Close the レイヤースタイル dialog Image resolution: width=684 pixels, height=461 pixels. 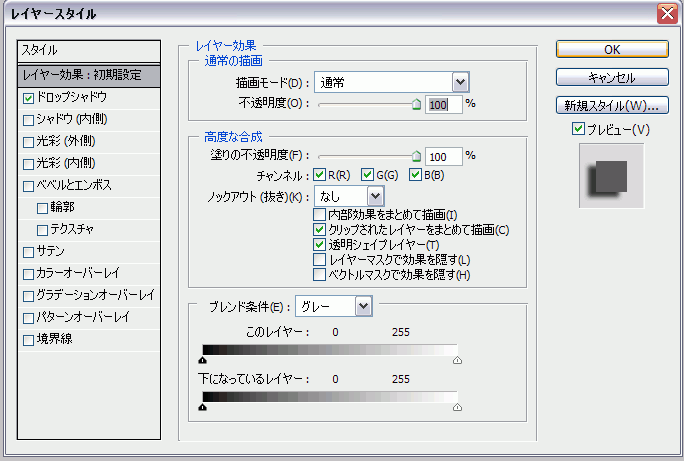(x=667, y=14)
